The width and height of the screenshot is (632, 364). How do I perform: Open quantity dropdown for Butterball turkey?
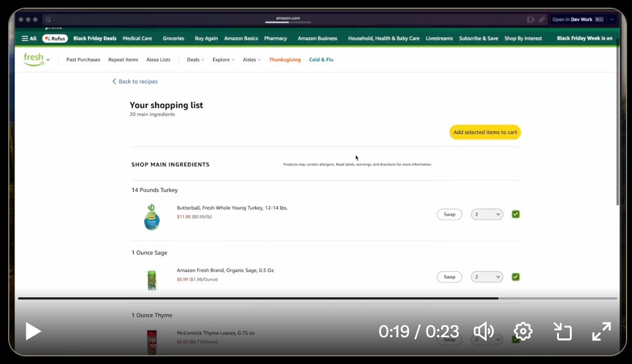pyautogui.click(x=487, y=214)
